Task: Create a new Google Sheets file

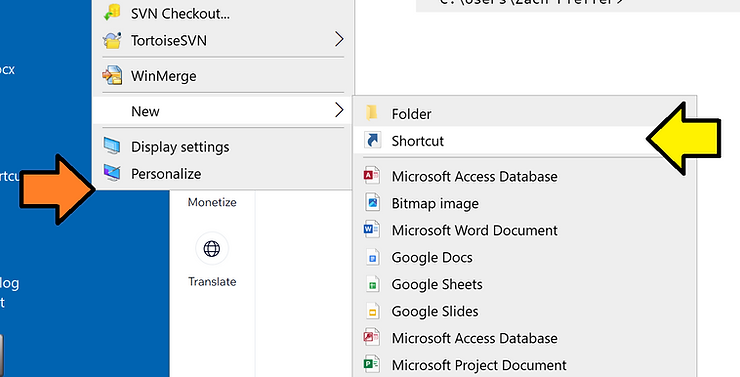Action: (524, 285)
